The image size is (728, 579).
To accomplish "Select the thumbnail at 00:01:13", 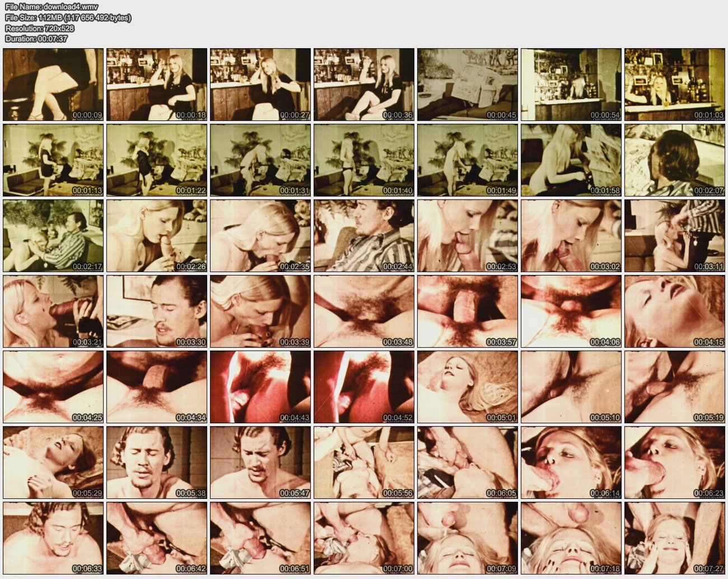I will pos(53,160).
